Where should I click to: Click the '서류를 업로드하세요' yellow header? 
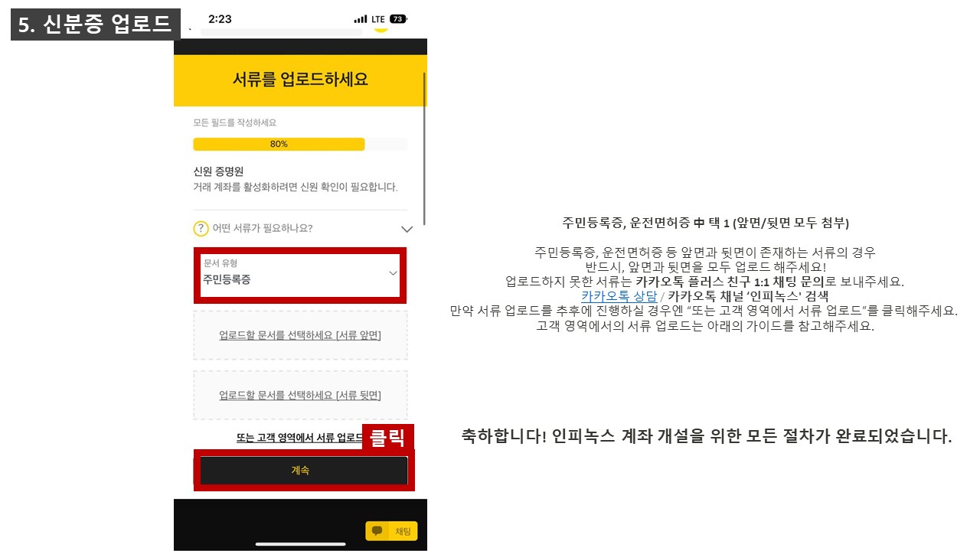click(300, 80)
